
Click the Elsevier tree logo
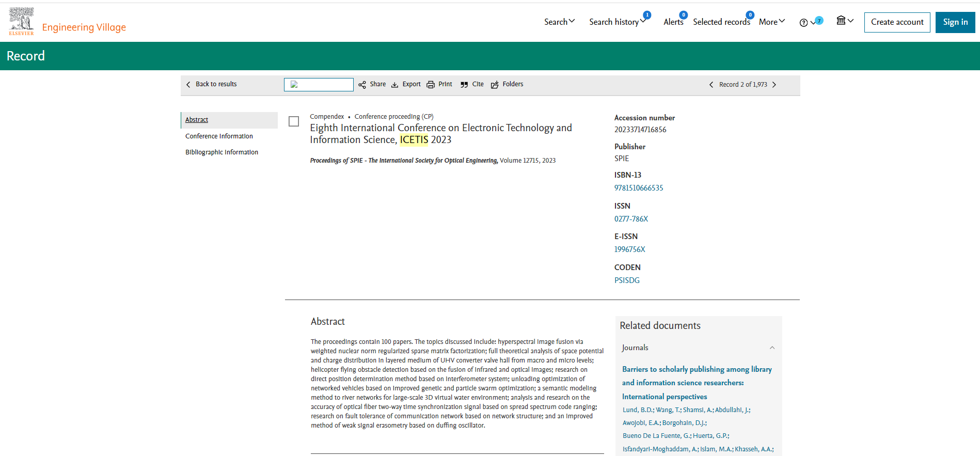[x=21, y=21]
